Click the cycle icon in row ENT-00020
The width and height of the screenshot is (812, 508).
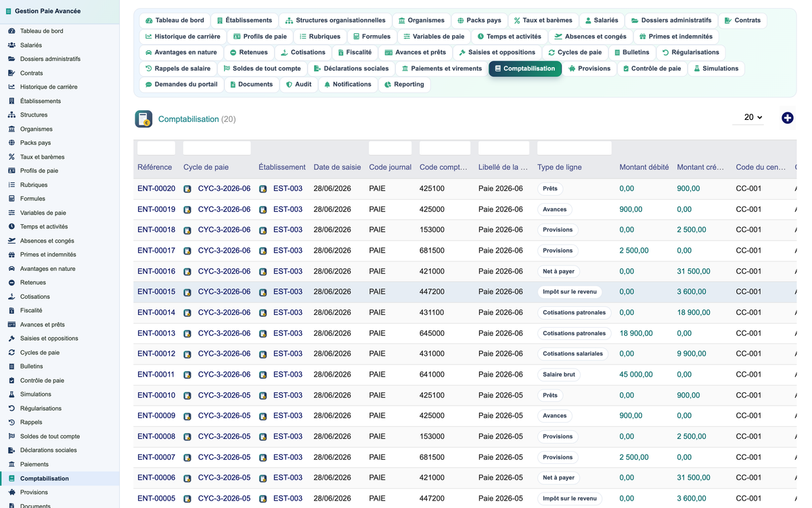click(x=187, y=189)
